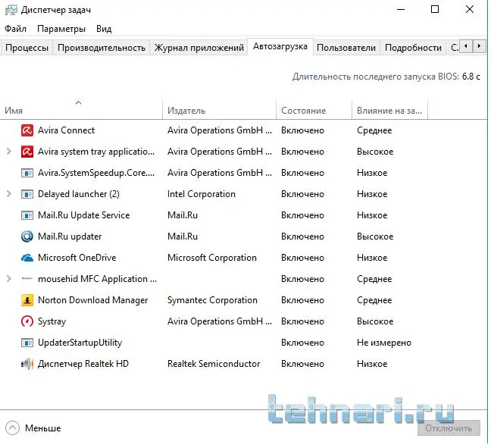Select the Автозагрузка tab

click(x=280, y=47)
